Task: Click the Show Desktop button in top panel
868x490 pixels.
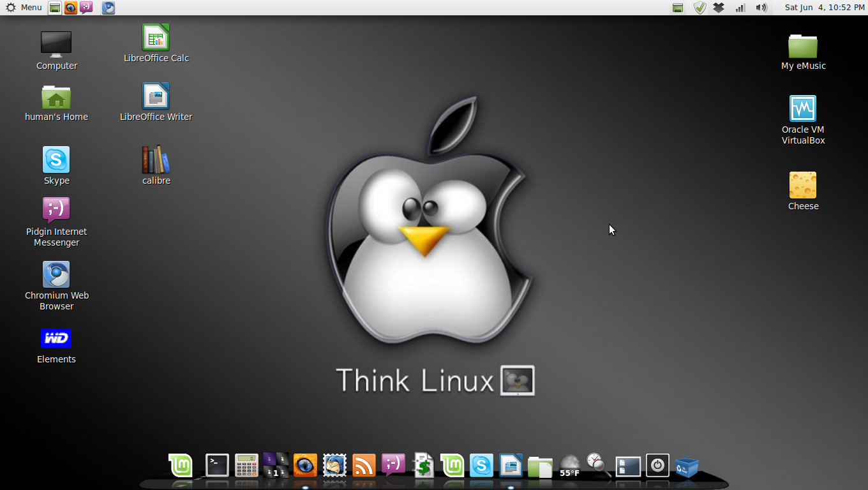Action: [55, 8]
